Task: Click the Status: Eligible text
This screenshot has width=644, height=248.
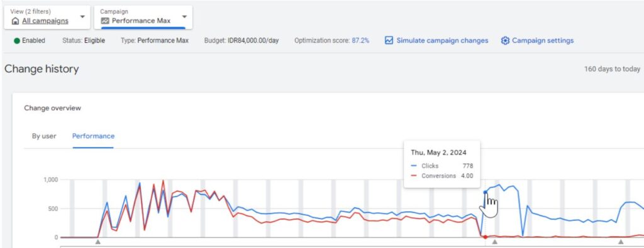Action: pyautogui.click(x=84, y=41)
